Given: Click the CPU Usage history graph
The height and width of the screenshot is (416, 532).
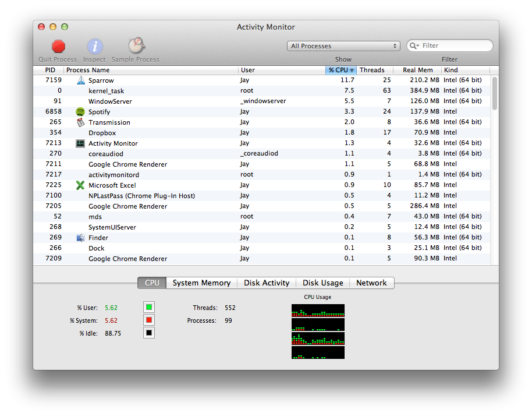Looking at the screenshot, I should coord(318,332).
